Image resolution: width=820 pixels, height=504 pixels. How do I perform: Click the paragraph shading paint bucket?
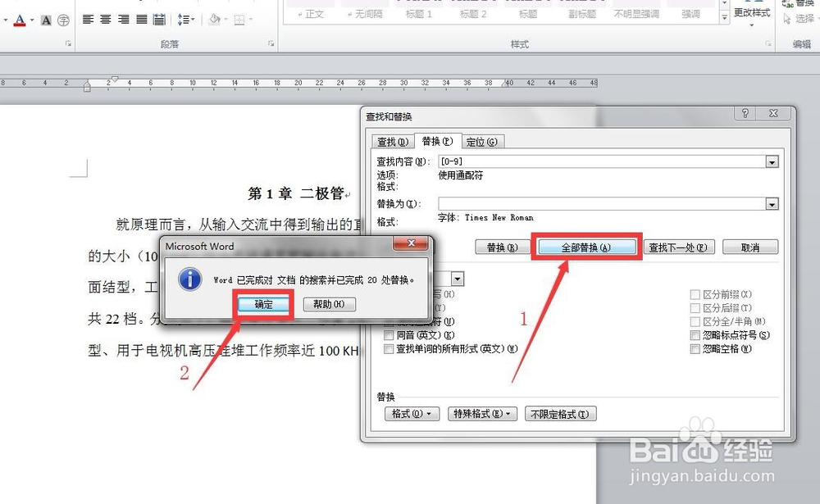(x=214, y=20)
